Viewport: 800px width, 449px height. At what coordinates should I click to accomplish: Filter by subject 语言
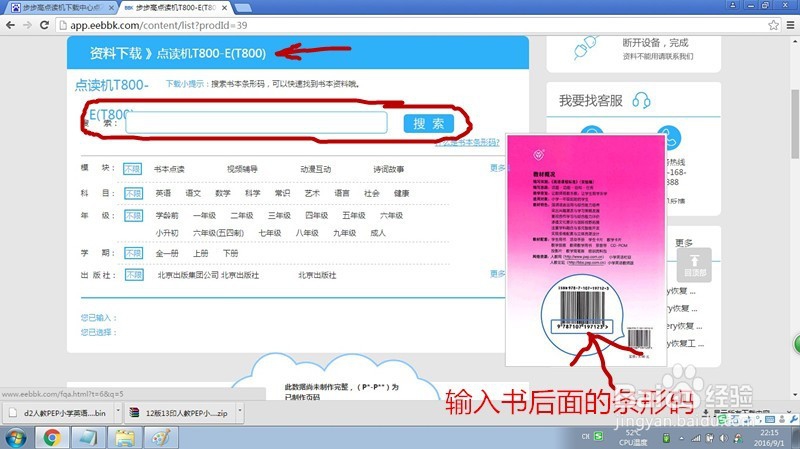[x=342, y=193]
